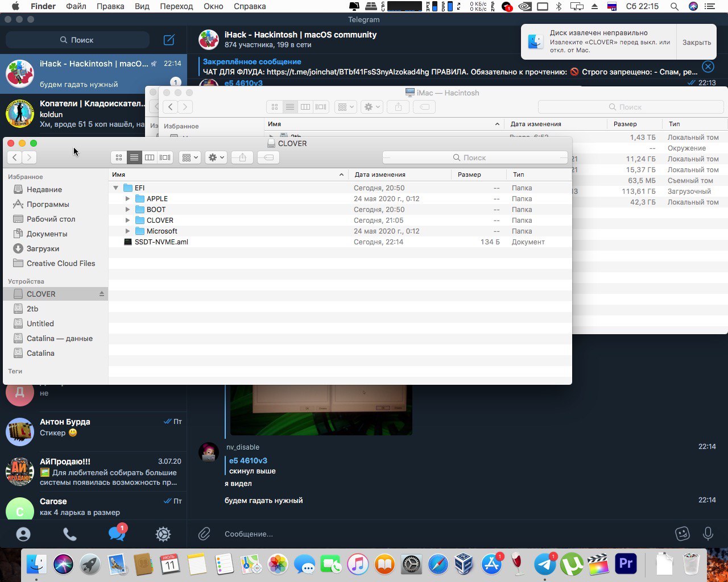Go back in the iMac — Hacintosh window

171,107
